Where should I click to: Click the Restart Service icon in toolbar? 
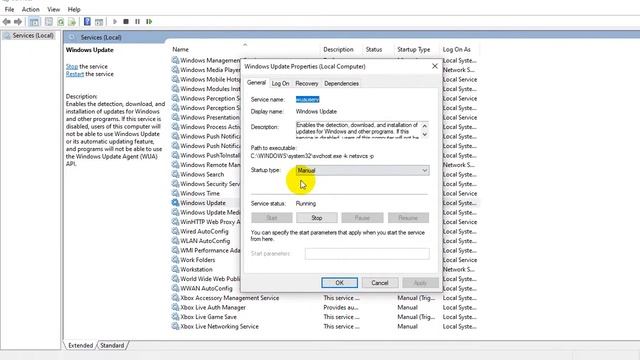click(149, 22)
